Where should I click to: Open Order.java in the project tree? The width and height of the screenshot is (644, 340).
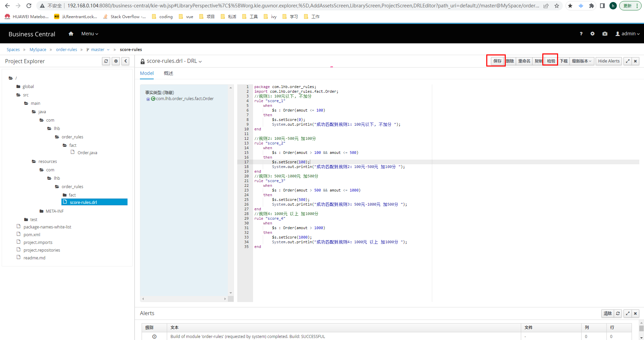[x=87, y=153]
